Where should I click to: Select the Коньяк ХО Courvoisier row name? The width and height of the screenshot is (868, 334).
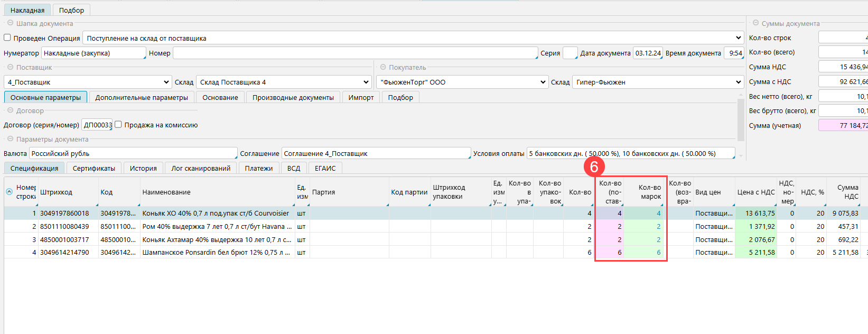point(216,214)
